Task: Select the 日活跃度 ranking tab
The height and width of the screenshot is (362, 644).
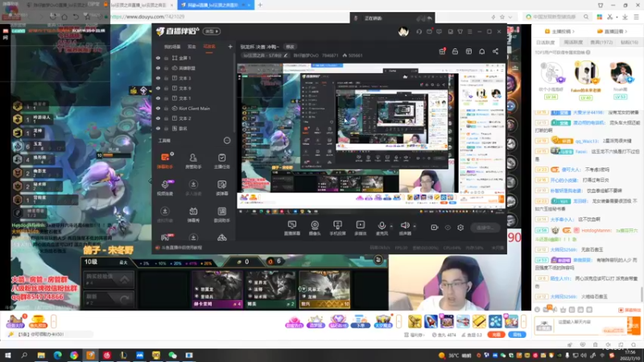Action: point(546,43)
